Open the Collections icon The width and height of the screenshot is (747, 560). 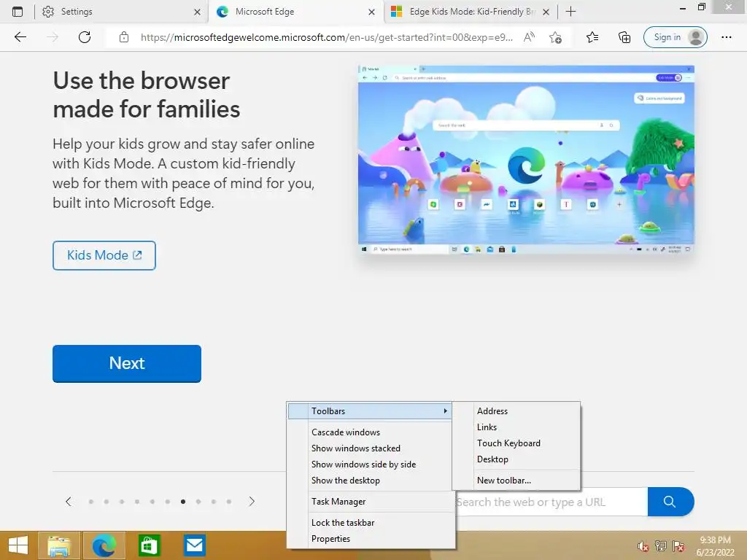point(624,37)
